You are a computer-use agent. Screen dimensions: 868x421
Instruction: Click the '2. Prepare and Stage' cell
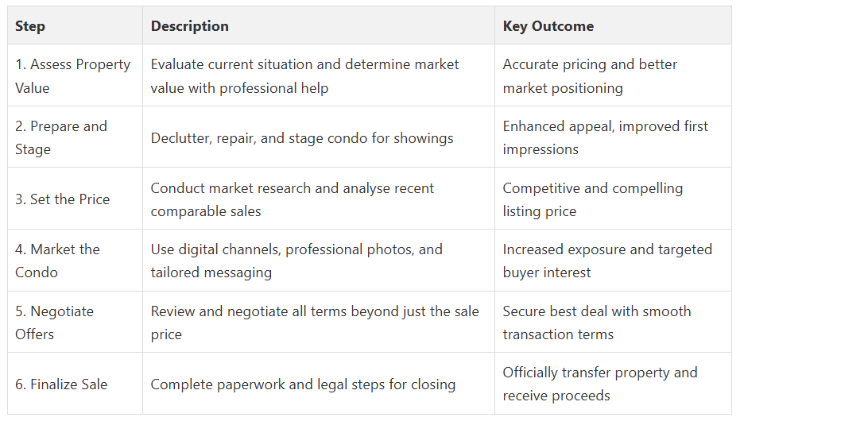click(60, 137)
